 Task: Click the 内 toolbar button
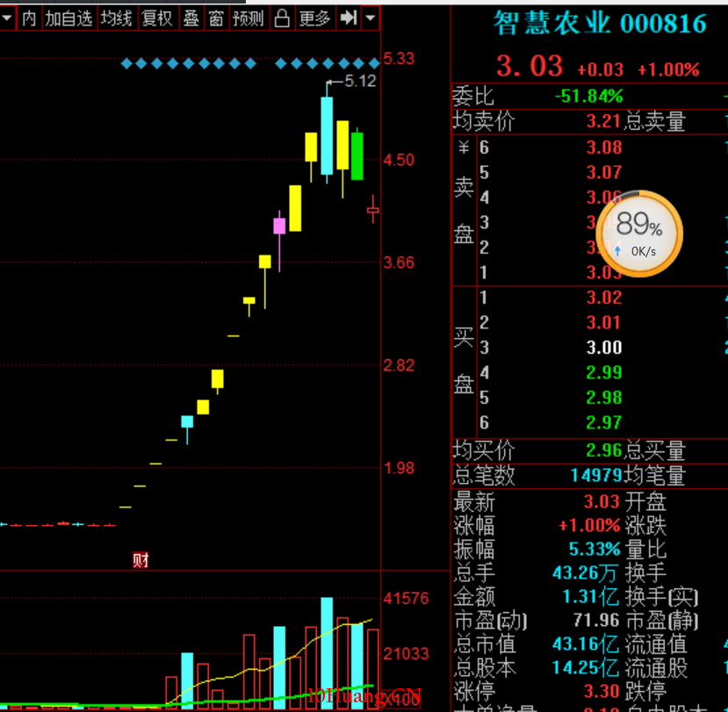(29, 18)
